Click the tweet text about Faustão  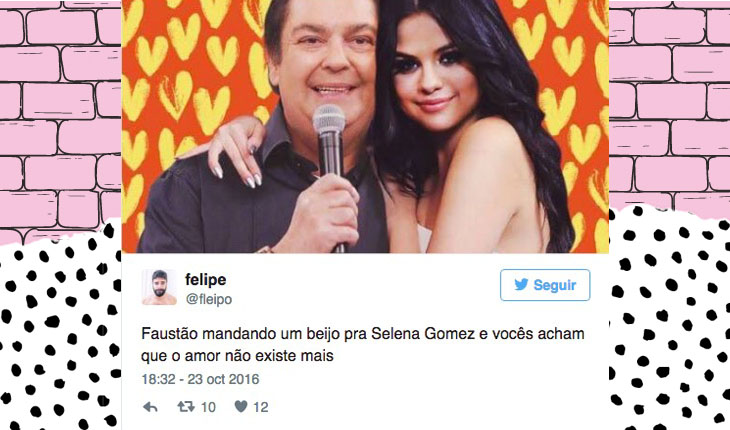363,344
